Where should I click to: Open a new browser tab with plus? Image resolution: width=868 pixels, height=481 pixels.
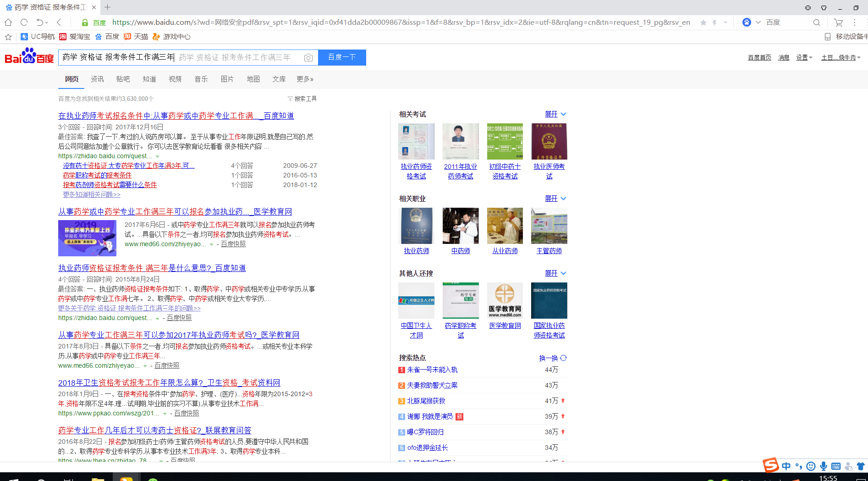pos(108,7)
